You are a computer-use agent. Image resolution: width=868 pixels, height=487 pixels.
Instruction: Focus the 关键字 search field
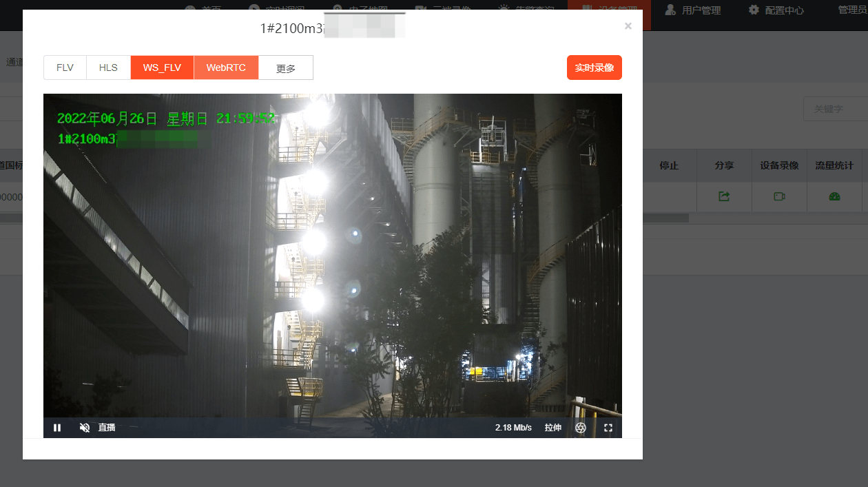pyautogui.click(x=835, y=109)
